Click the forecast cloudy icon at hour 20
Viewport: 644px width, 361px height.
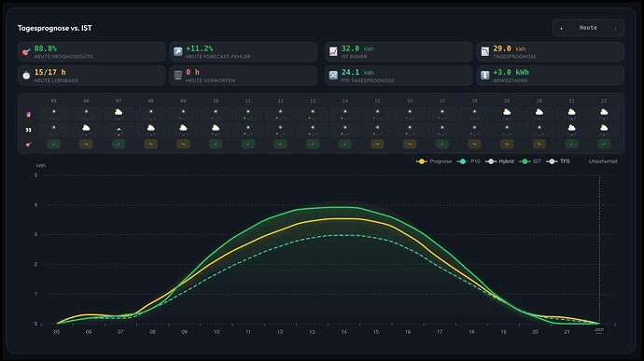[539, 112]
